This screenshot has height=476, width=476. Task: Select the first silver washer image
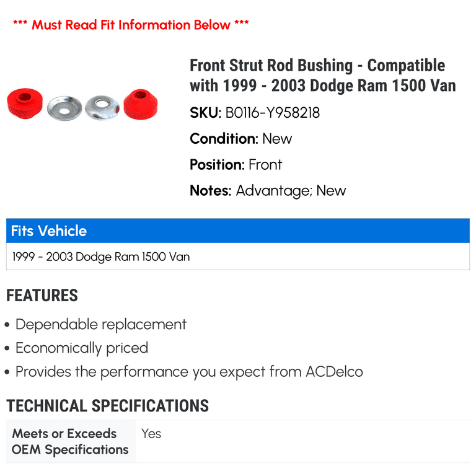64,108
